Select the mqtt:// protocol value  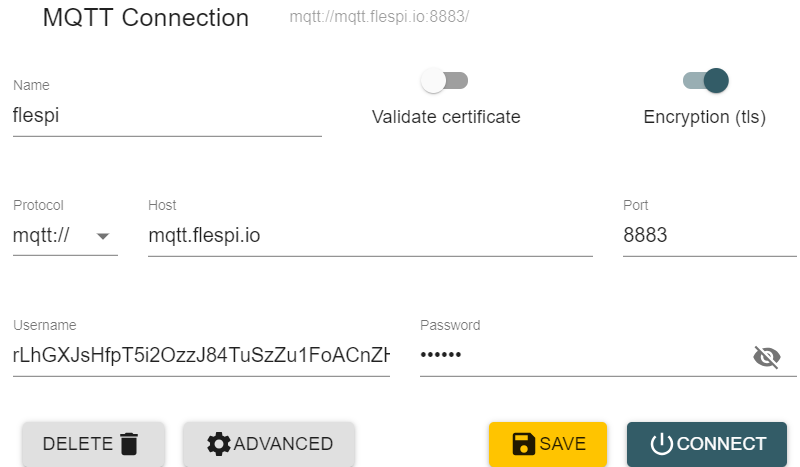coord(48,236)
